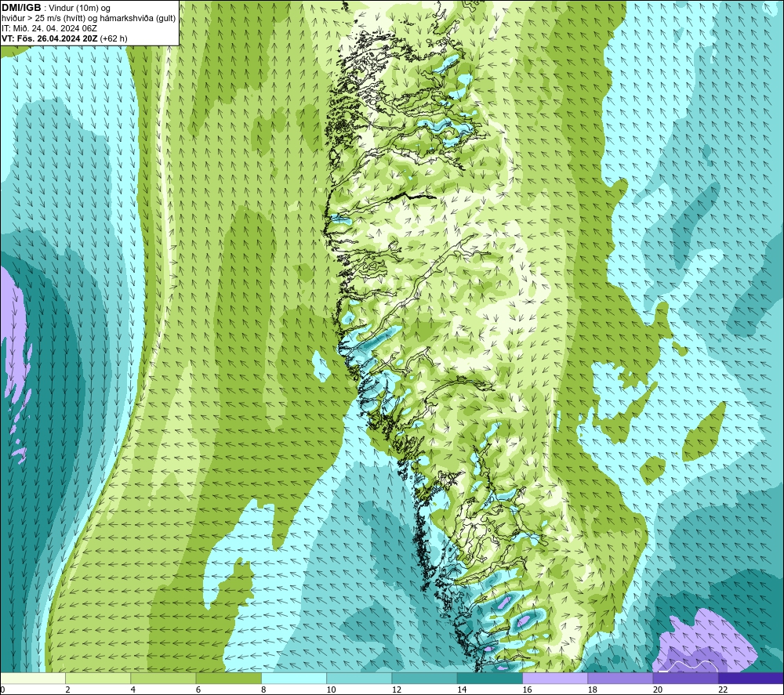Click the scale label '18'
The width and height of the screenshot is (784, 695).
(x=593, y=690)
